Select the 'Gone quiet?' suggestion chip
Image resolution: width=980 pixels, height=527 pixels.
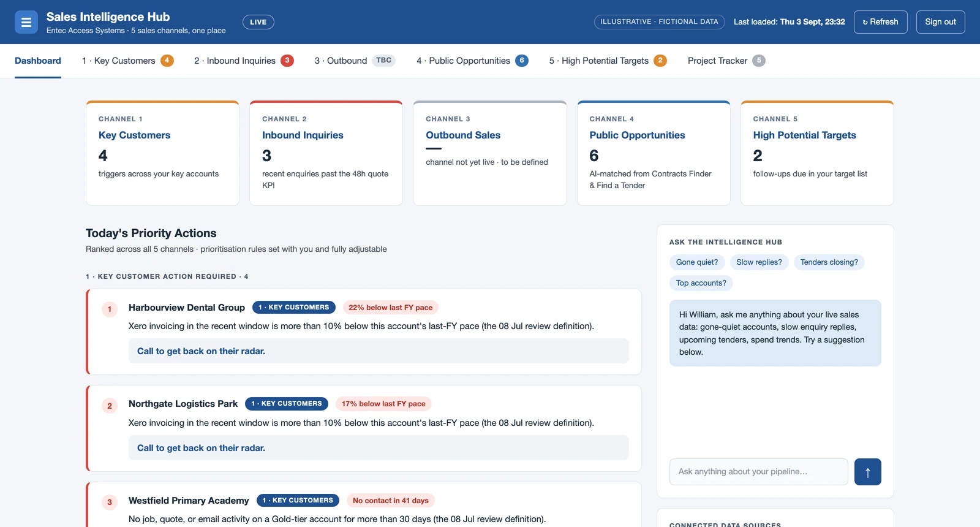pos(697,262)
